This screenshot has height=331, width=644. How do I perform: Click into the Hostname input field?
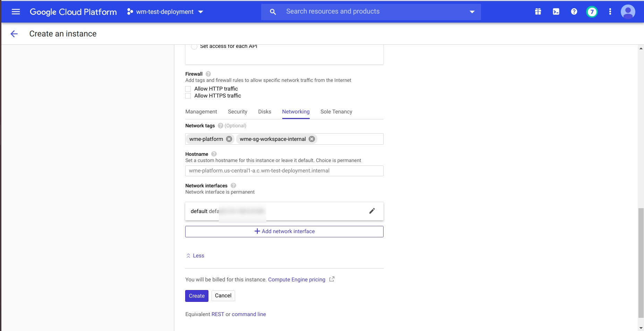(284, 171)
